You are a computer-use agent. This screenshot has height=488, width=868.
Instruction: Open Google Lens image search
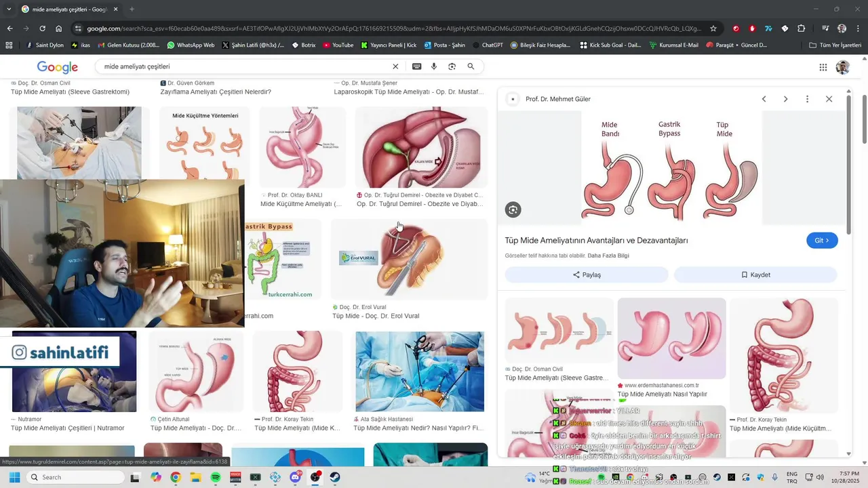tap(452, 66)
